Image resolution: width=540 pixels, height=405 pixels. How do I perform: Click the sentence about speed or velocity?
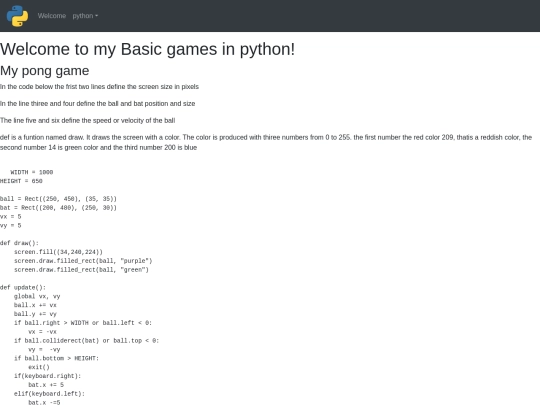pos(87,120)
